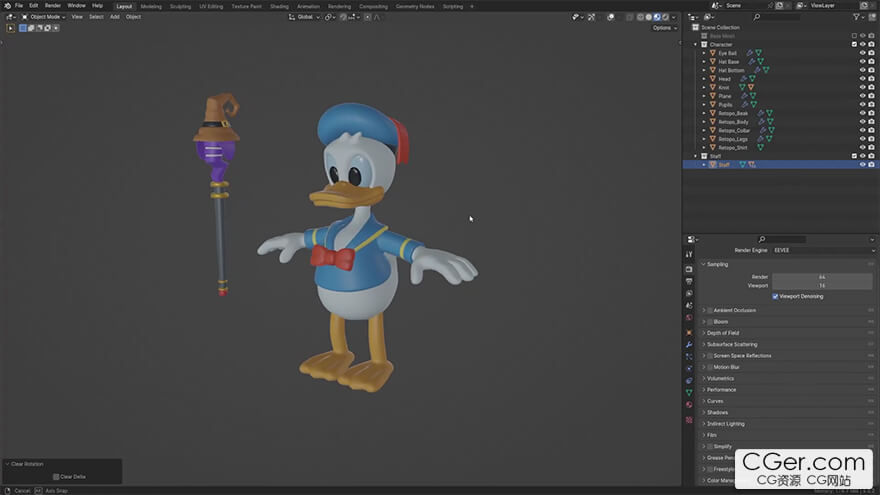The width and height of the screenshot is (880, 495).
Task: Enable Bloom checkbox
Action: (x=710, y=322)
